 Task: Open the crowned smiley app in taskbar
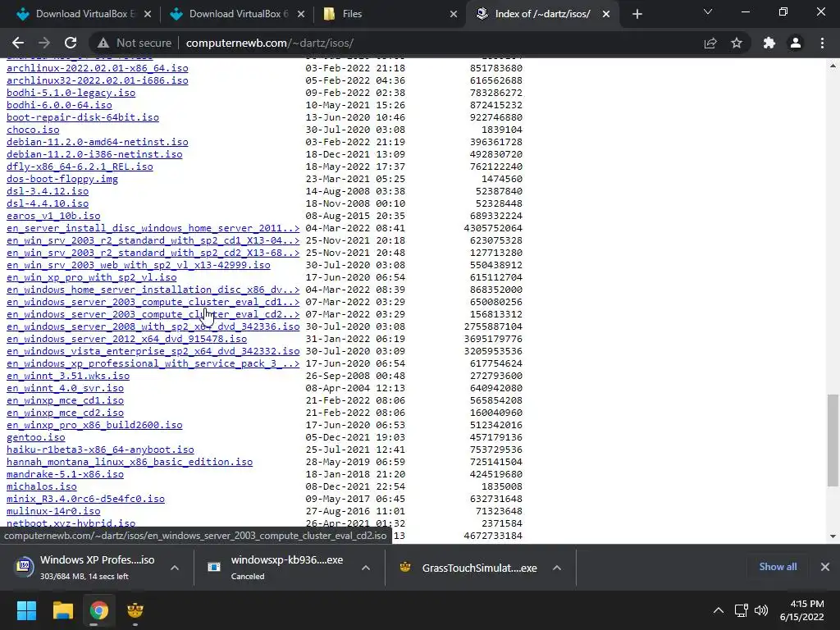click(135, 610)
